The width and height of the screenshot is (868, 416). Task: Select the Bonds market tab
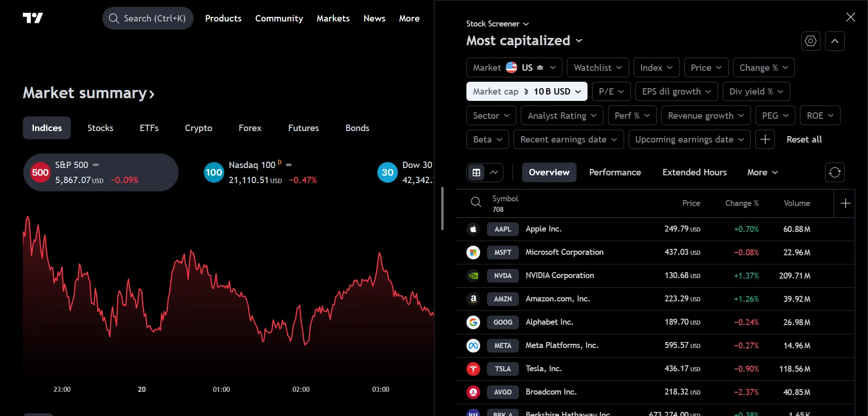(x=357, y=128)
